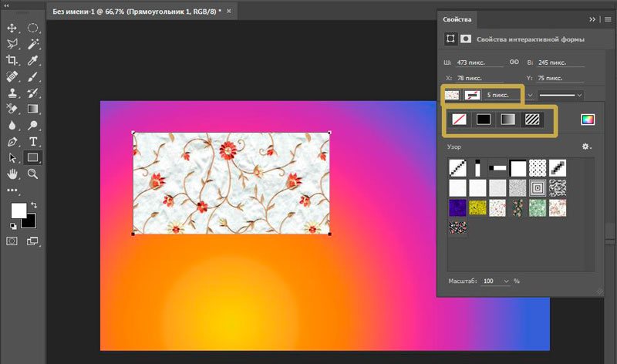Viewport: 617px width, 364px height.
Task: Select the dotted pattern thumbnail
Action: (x=538, y=167)
